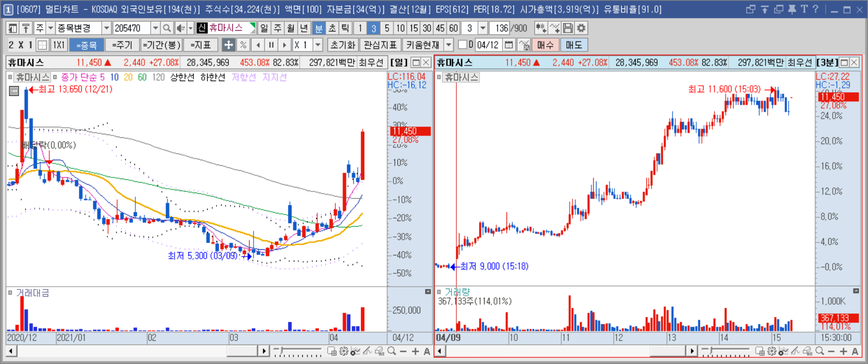Viewport: 868px width, 364px height.
Task: Click the crosshair move tool icon
Action: 228,45
